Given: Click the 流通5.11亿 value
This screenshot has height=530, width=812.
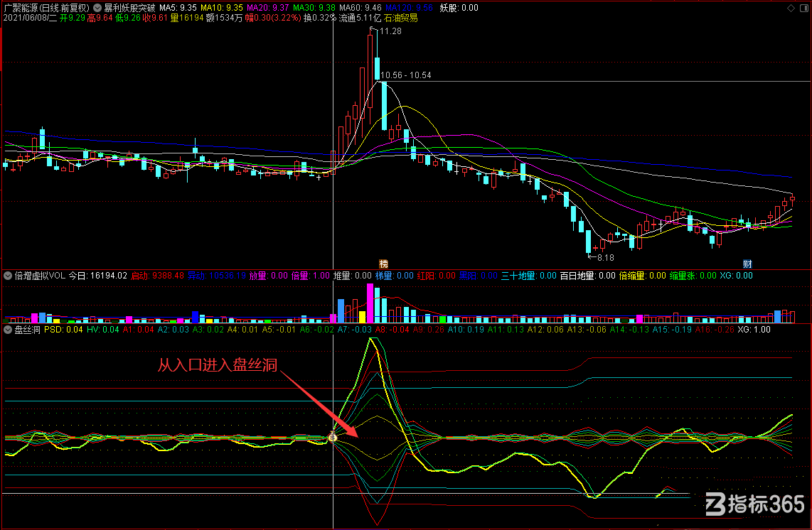Looking at the screenshot, I should pyautogui.click(x=360, y=18).
